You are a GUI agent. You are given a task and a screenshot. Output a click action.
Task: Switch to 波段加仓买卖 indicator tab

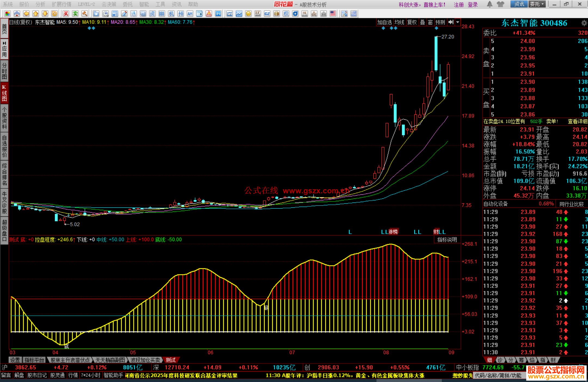point(145,360)
